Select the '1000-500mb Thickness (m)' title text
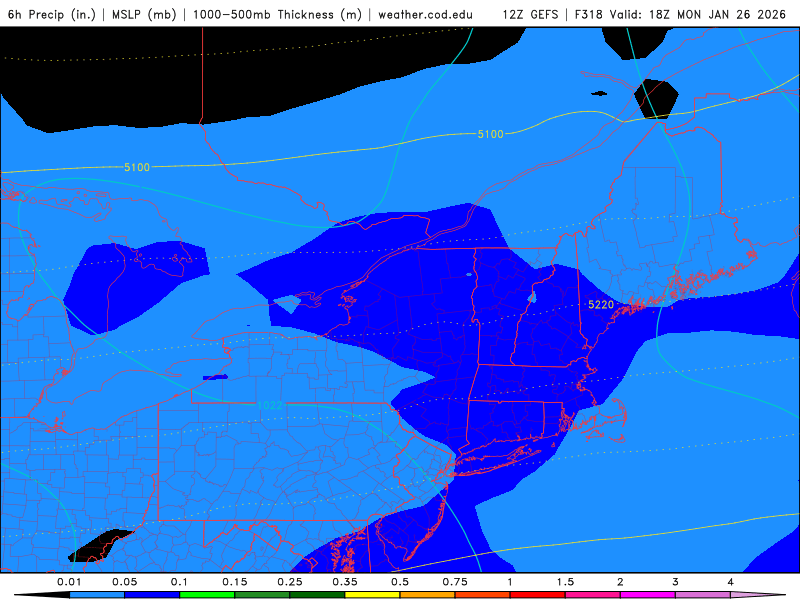Image resolution: width=800 pixels, height=600 pixels. click(x=277, y=14)
